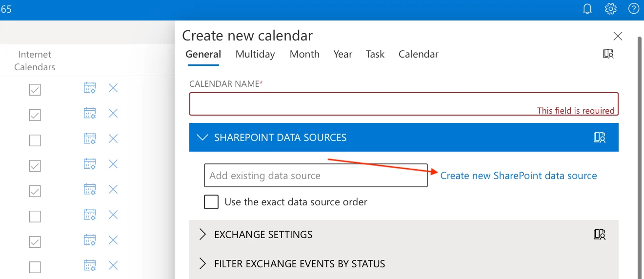The image size is (644, 279).
Task: Switch to the General tab
Action: tap(203, 54)
